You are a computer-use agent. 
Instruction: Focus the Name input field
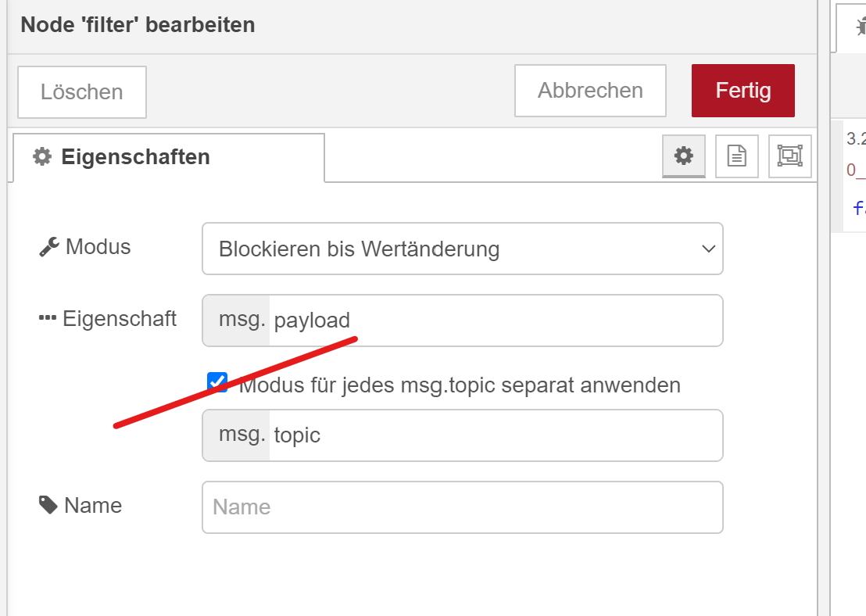[x=462, y=507]
